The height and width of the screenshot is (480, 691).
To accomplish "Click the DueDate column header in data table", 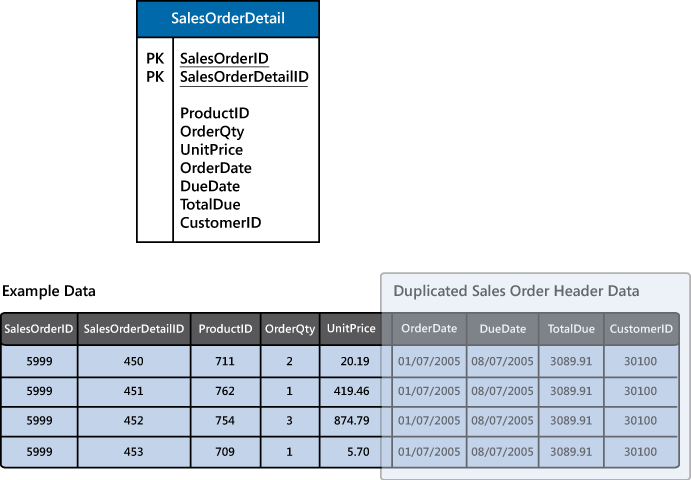I will tap(502, 329).
